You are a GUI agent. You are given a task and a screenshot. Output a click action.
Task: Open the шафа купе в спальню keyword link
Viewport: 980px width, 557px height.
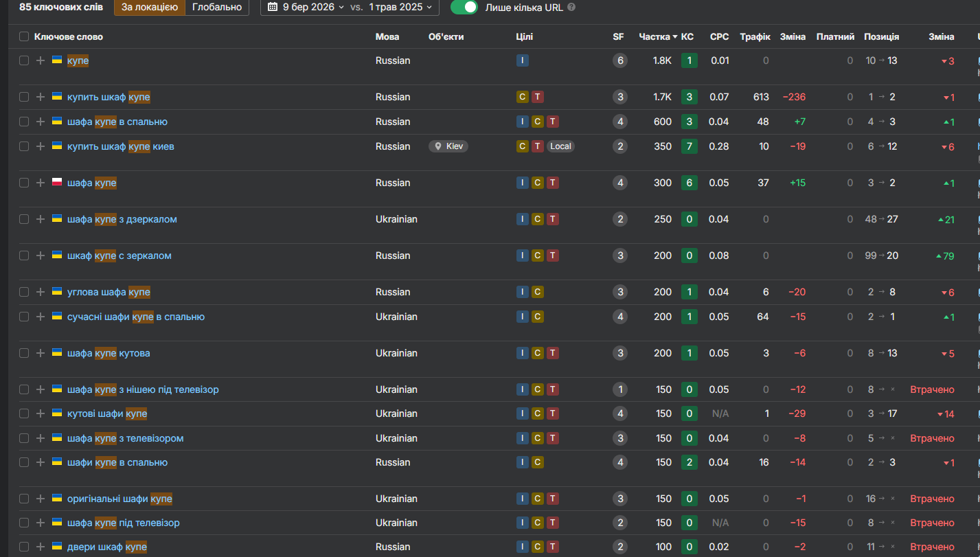tap(117, 122)
